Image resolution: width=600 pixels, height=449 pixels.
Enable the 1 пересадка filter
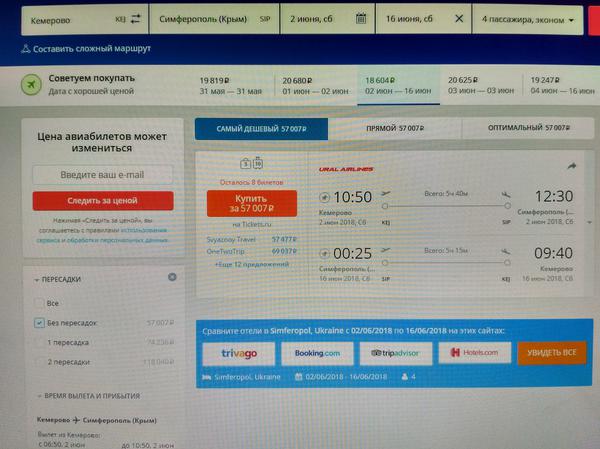40,342
